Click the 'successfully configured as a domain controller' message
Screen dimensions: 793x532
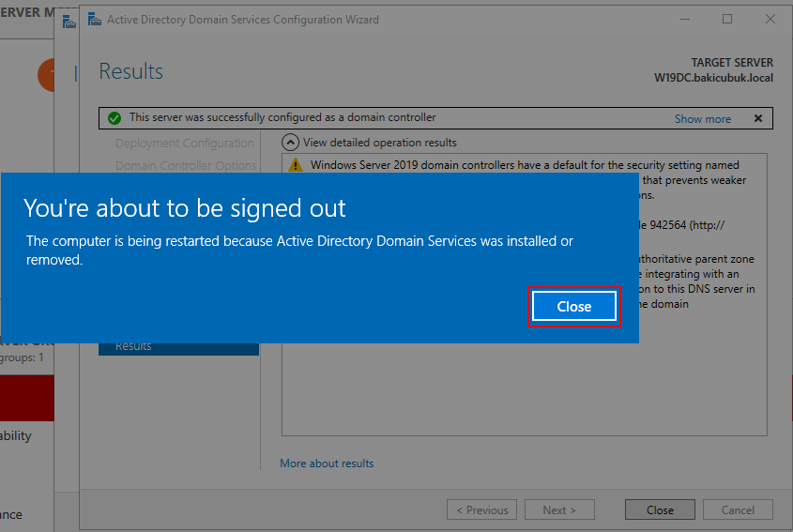pyautogui.click(x=282, y=117)
